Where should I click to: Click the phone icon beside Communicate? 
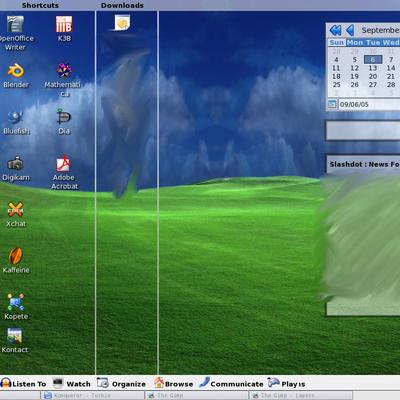(x=204, y=382)
